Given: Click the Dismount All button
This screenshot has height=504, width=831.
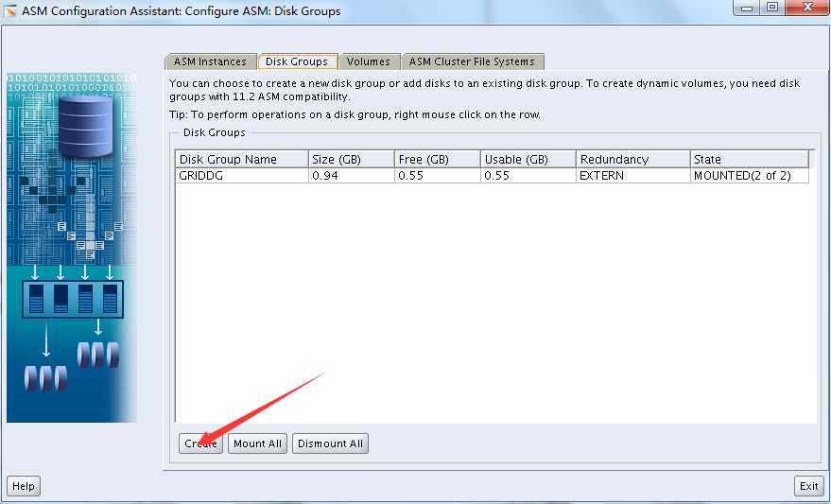Looking at the screenshot, I should tap(330, 443).
